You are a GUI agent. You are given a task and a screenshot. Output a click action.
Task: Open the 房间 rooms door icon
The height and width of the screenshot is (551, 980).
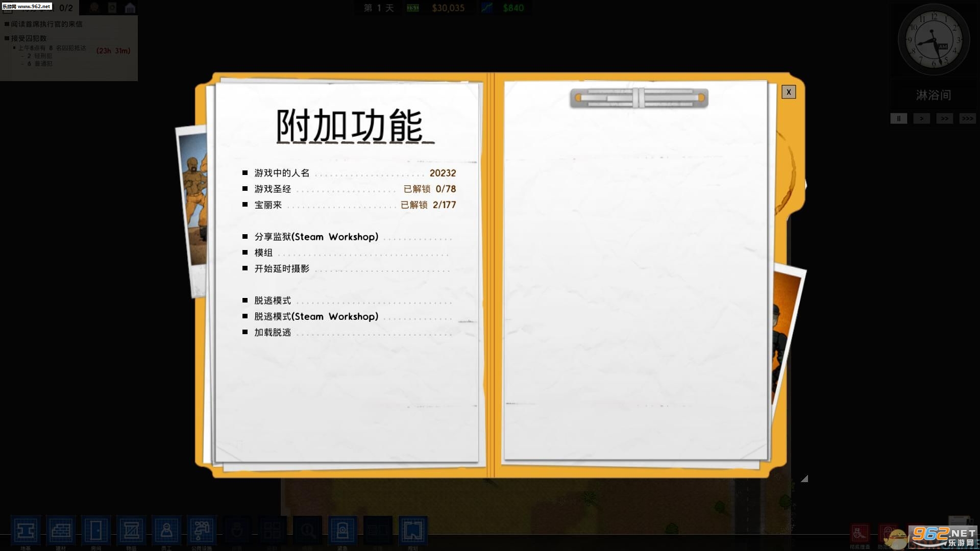click(96, 531)
